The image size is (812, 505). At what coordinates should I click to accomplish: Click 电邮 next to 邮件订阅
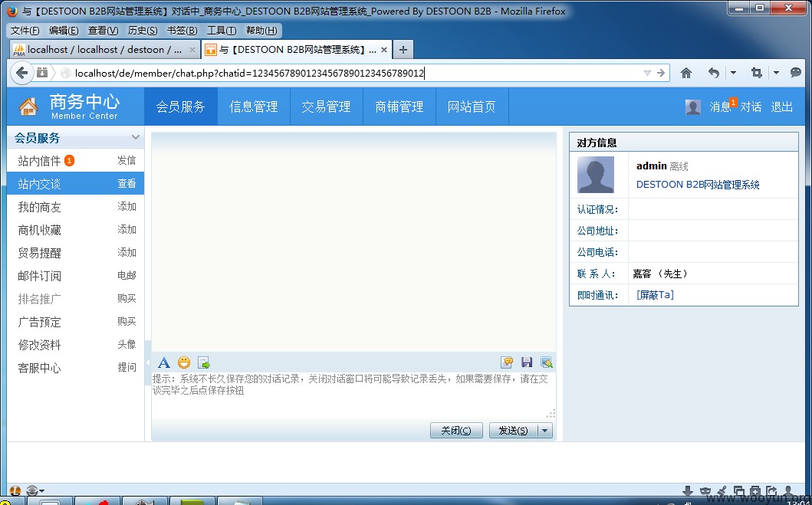point(127,275)
